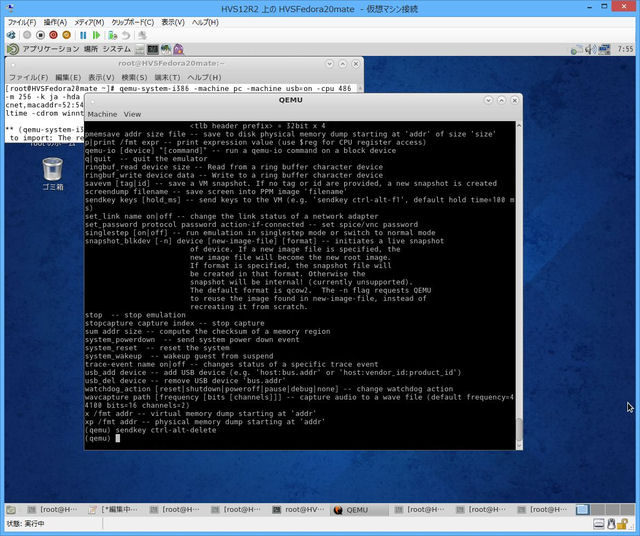
Task: Open the volume control tray icon
Action: point(590,49)
